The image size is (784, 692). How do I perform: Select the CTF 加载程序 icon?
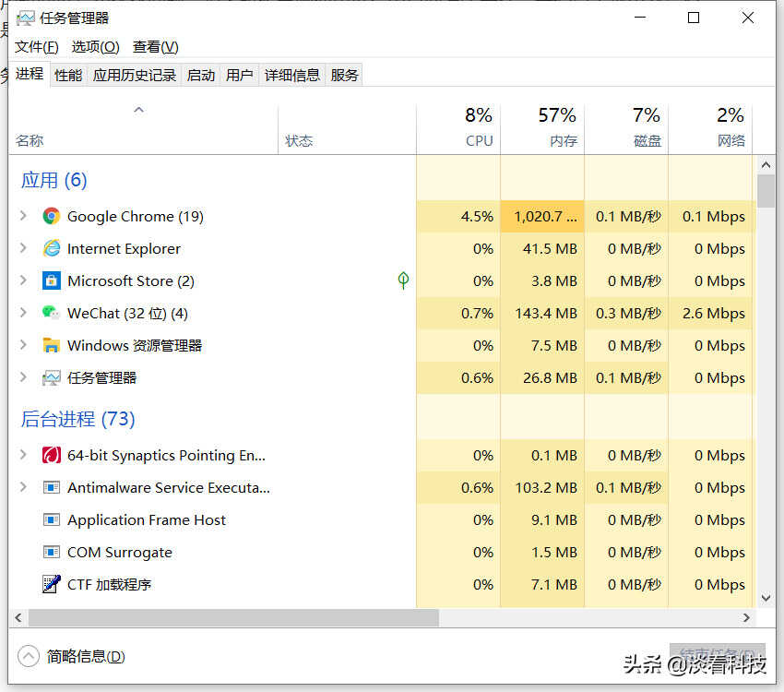(52, 585)
